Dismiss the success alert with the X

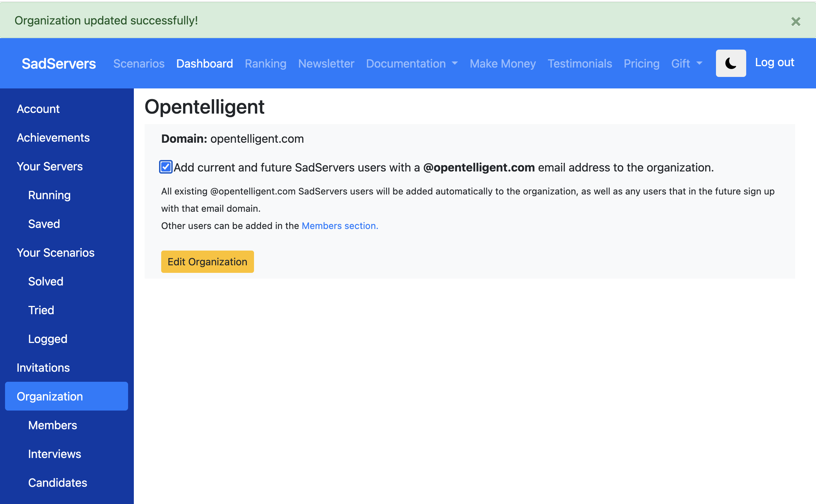coord(795,22)
